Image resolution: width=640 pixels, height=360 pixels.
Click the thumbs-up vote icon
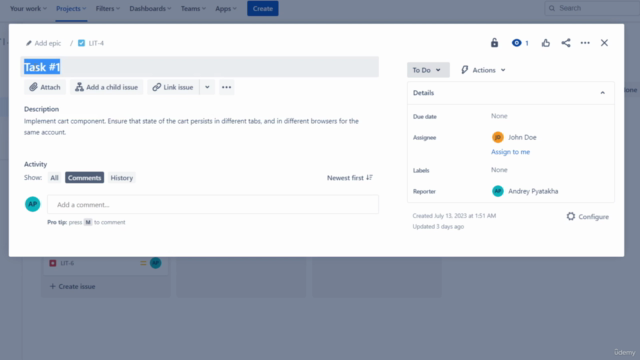pyautogui.click(x=546, y=43)
